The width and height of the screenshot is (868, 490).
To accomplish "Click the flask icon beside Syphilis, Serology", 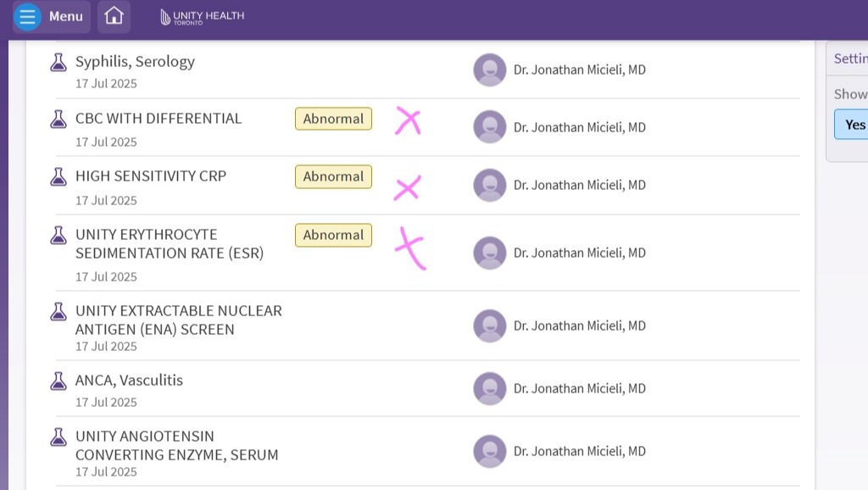I will point(58,62).
